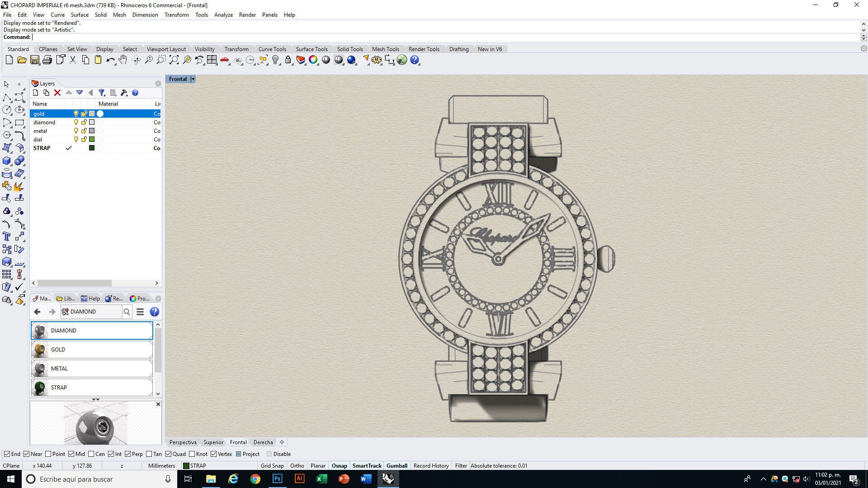Click the move layer down arrow

80,93
